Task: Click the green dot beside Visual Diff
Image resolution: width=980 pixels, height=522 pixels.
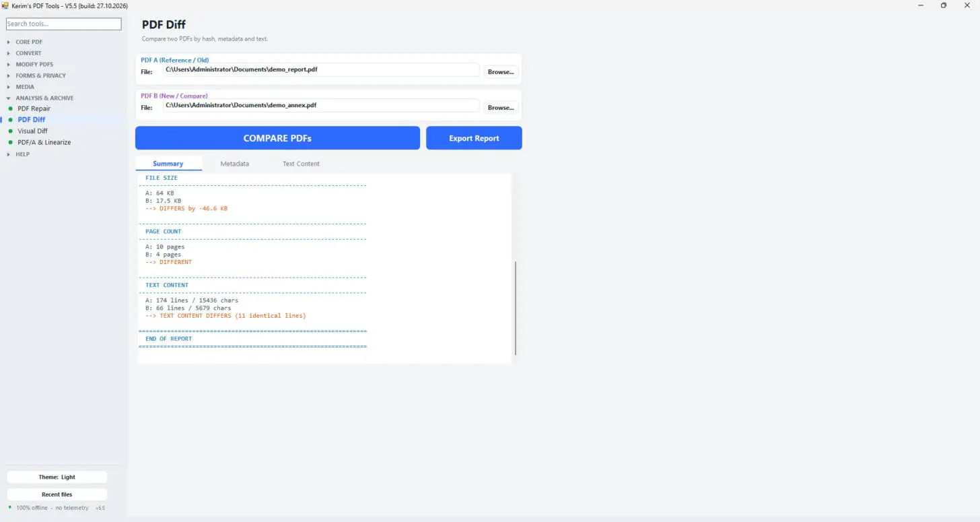Action: pos(10,131)
